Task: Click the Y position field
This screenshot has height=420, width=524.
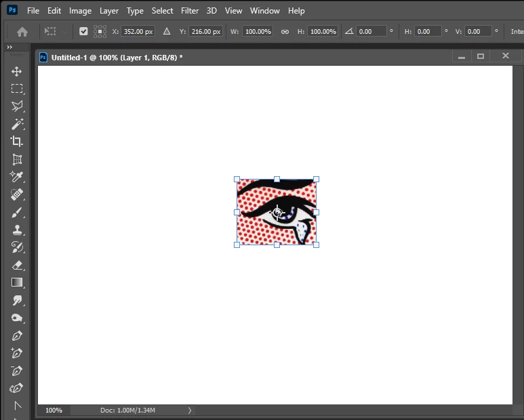Action: (x=205, y=31)
